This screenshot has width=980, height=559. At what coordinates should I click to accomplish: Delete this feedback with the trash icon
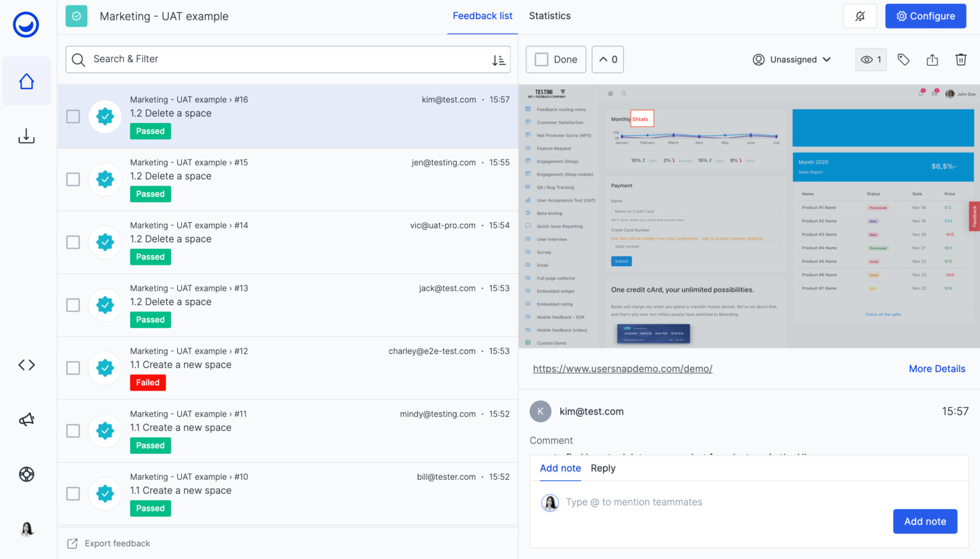(961, 59)
